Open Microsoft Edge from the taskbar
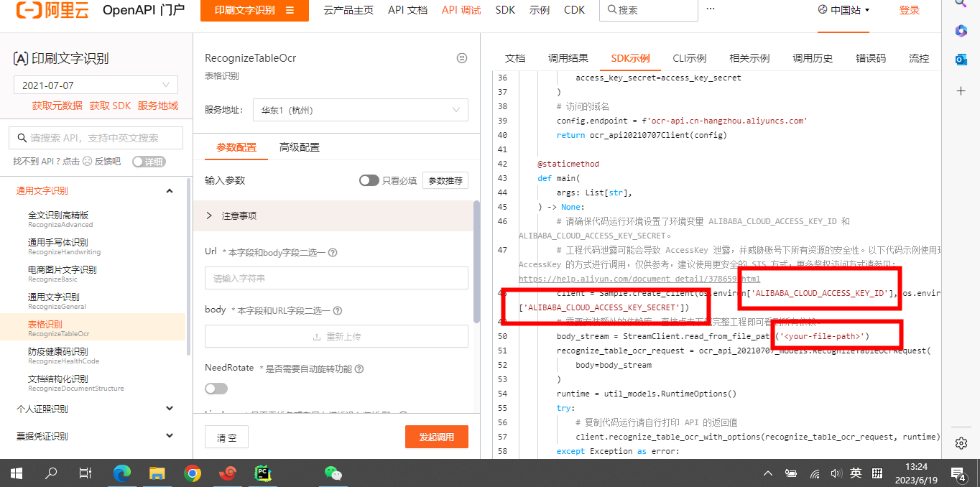Screen dimensions: 980x487 pyautogui.click(x=122, y=473)
